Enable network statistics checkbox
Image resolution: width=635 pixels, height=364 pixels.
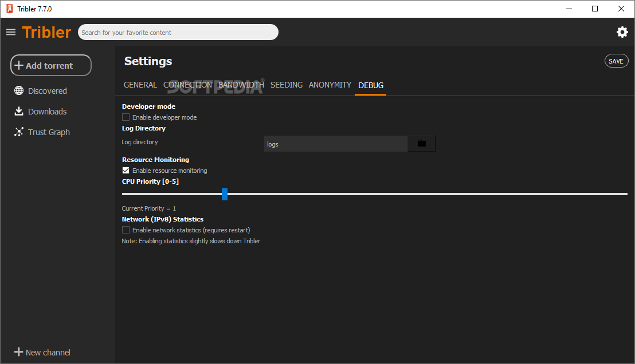pos(126,230)
